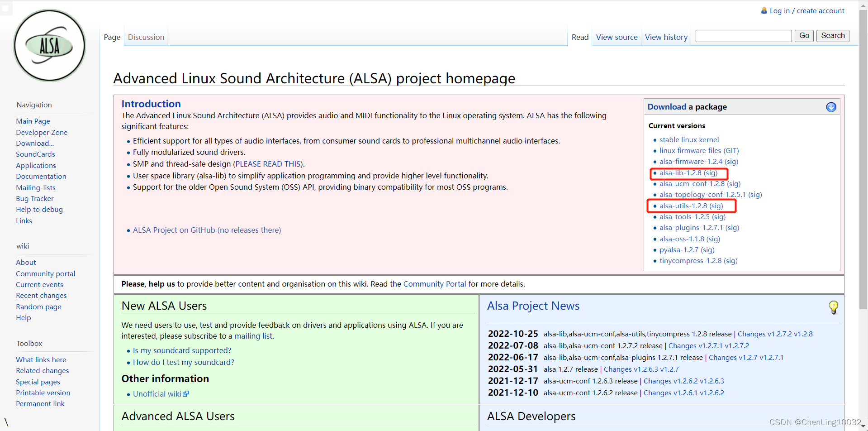Open the Page tab
This screenshot has width=868, height=431.
pyautogui.click(x=112, y=37)
